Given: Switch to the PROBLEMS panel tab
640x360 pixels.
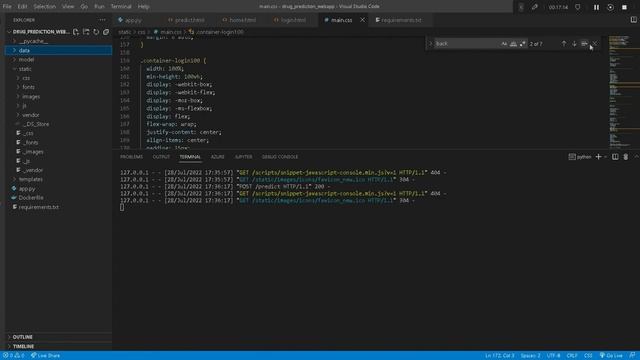Looking at the screenshot, I should 131,157.
